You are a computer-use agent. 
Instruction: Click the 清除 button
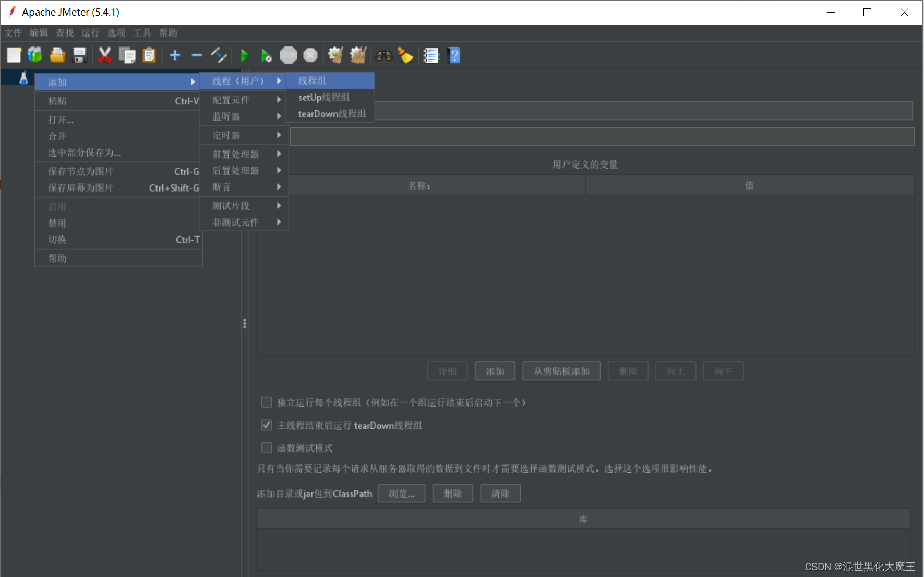tap(500, 493)
